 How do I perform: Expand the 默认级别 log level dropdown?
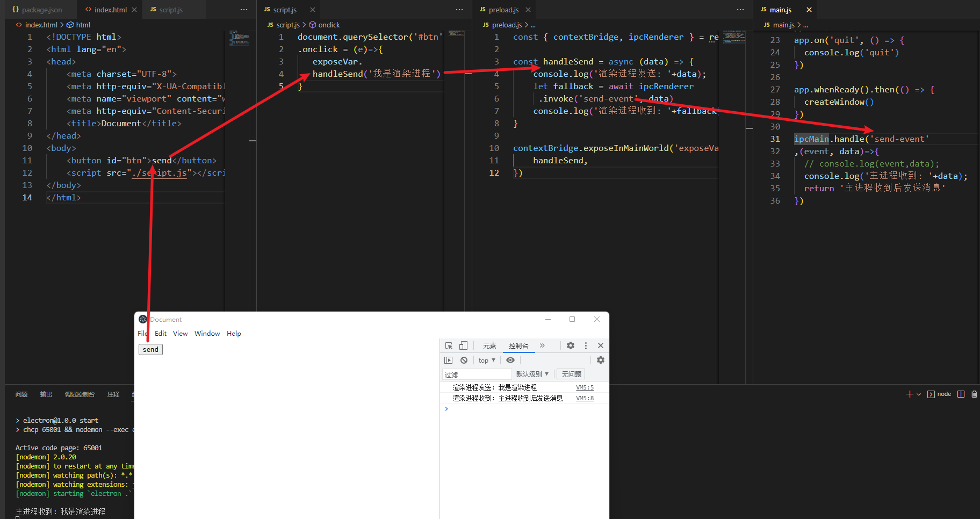click(532, 374)
